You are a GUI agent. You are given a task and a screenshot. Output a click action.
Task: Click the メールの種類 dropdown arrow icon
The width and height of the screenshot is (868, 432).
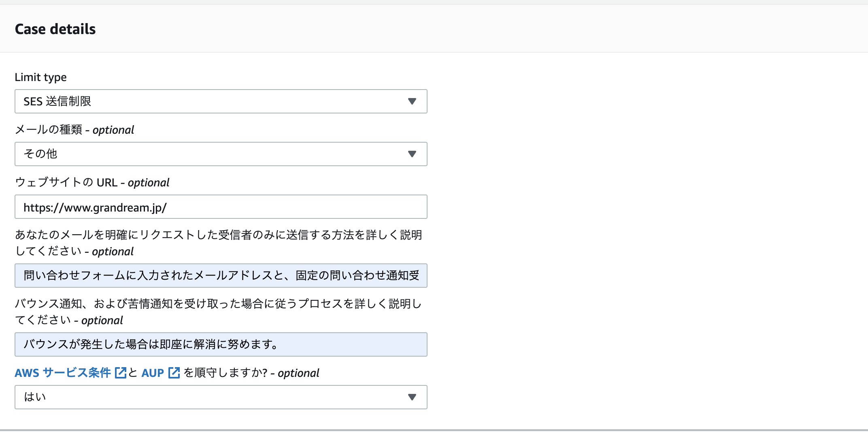[x=412, y=154]
